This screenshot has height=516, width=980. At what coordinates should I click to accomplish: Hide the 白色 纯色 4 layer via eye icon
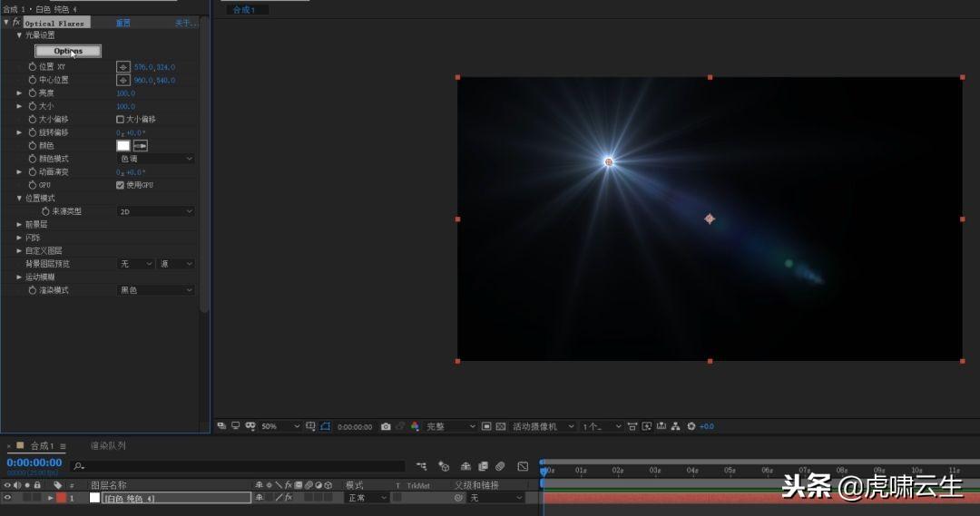(7, 498)
